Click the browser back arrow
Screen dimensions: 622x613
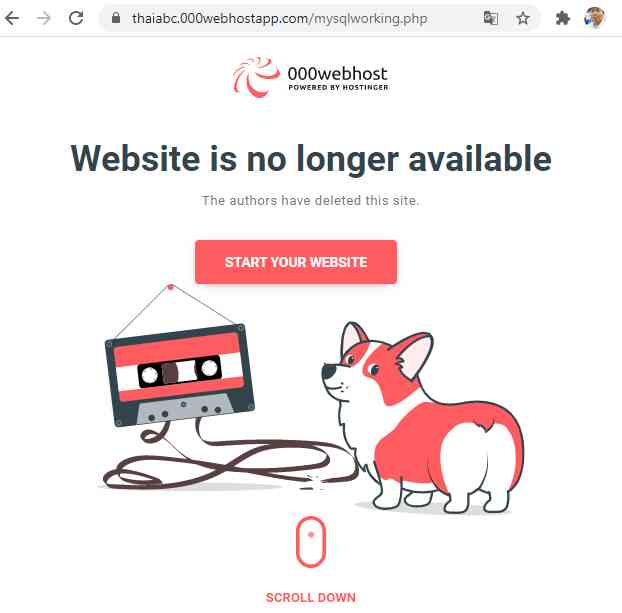[x=12, y=18]
